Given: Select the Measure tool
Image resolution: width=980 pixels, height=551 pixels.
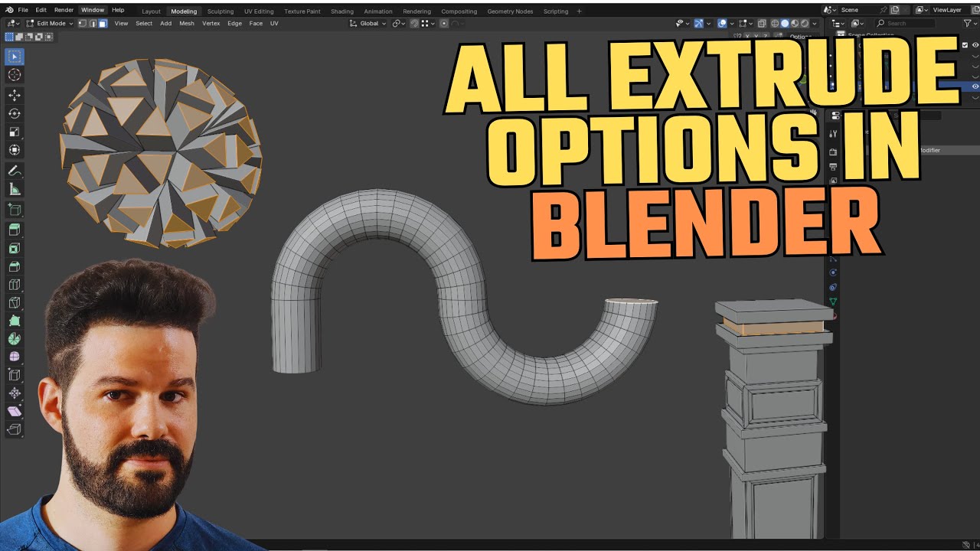Looking at the screenshot, I should click(x=15, y=189).
